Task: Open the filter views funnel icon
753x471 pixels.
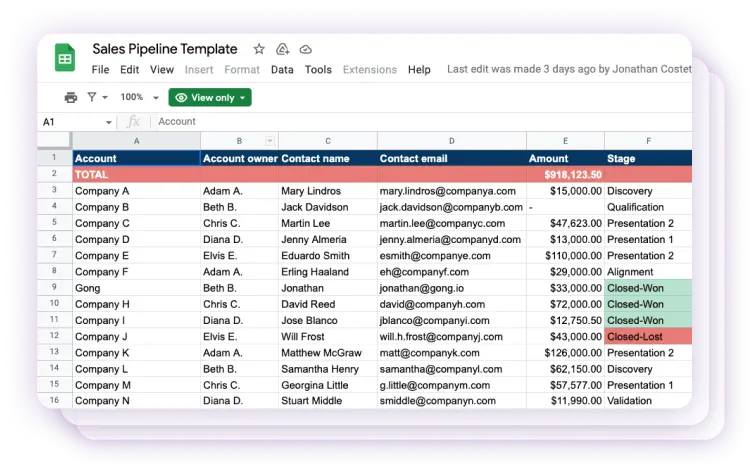Action: click(92, 97)
